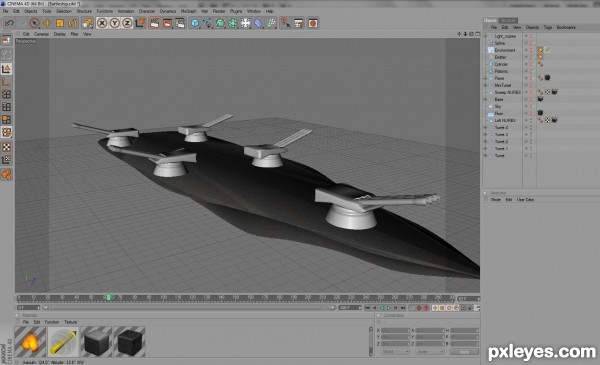This screenshot has width=600, height=365.
Task: Open the Plugins menu
Action: tap(236, 11)
